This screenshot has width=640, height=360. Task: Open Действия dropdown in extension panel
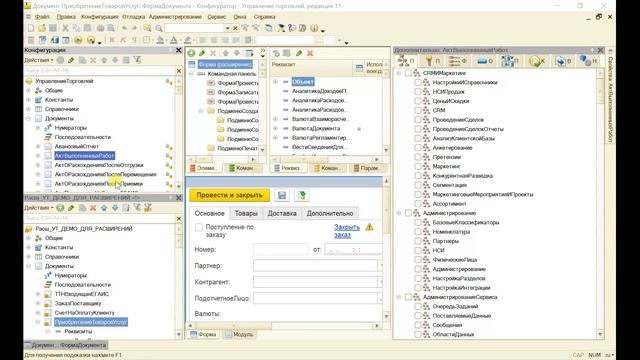(39, 208)
